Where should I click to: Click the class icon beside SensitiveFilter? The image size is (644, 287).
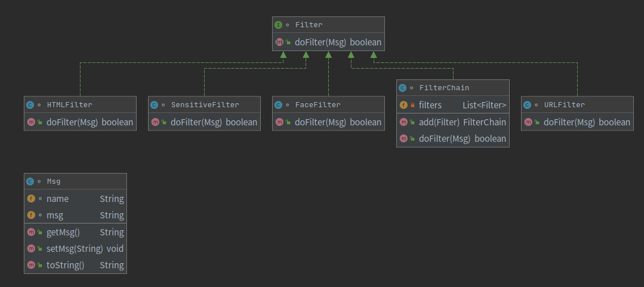click(154, 105)
